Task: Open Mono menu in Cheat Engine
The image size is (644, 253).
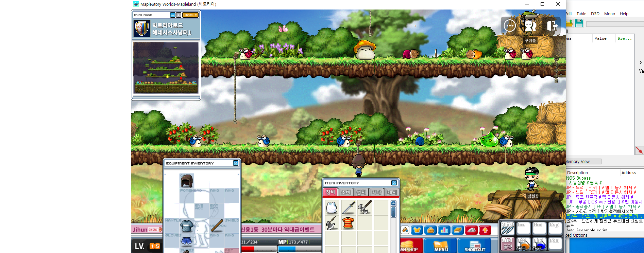Action: click(609, 14)
